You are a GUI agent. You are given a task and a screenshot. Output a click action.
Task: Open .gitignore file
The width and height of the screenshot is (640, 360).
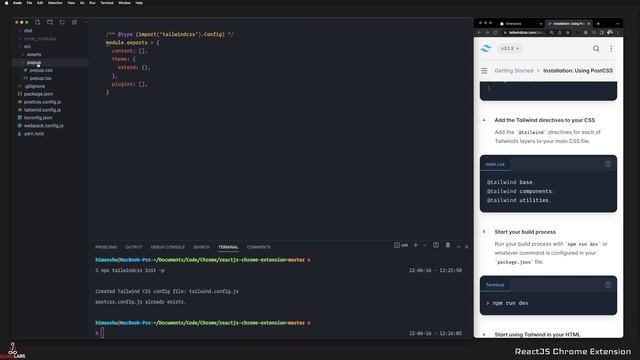(x=34, y=86)
